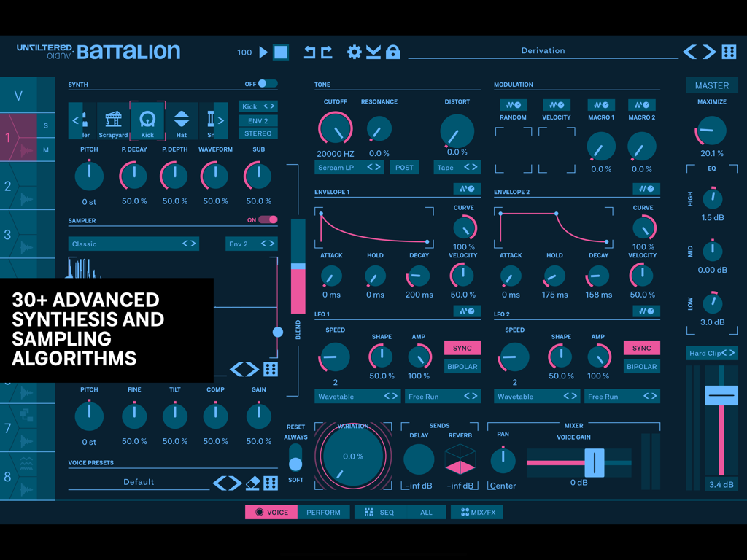
Task: Click the STEREO button in the synth section
Action: point(259,133)
